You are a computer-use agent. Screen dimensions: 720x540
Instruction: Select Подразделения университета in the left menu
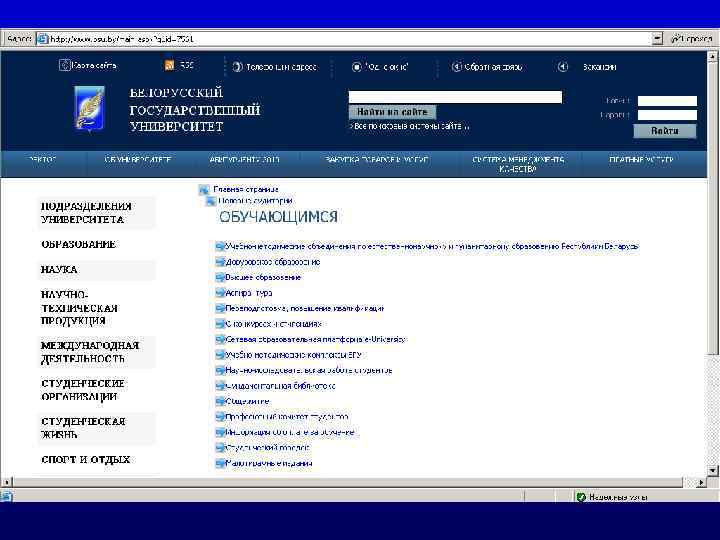click(96, 213)
